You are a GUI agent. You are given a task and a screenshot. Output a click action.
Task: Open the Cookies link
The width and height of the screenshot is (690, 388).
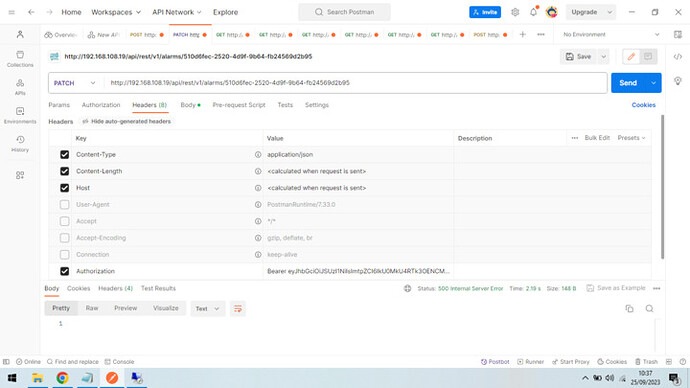(643, 105)
